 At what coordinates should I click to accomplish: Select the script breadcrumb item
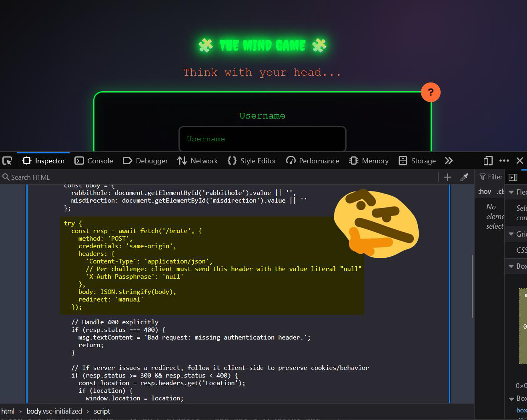point(102,411)
